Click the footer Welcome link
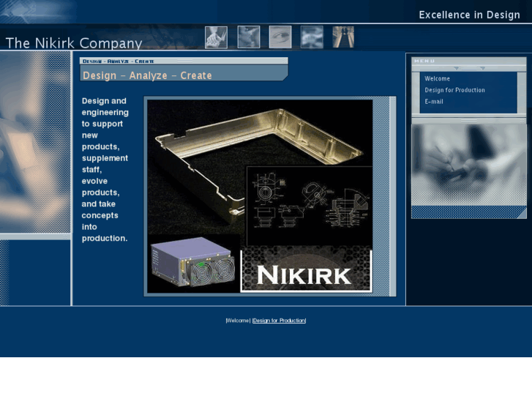 238,320
